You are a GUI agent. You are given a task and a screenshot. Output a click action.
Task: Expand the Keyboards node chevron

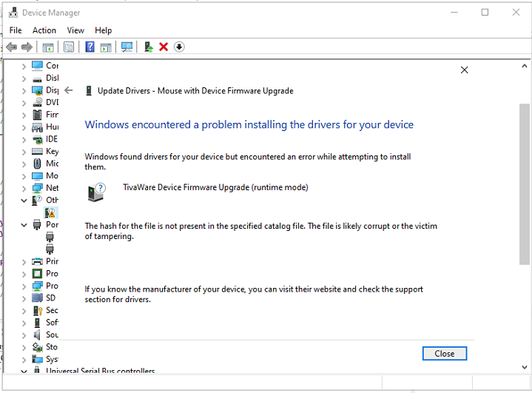click(x=24, y=152)
